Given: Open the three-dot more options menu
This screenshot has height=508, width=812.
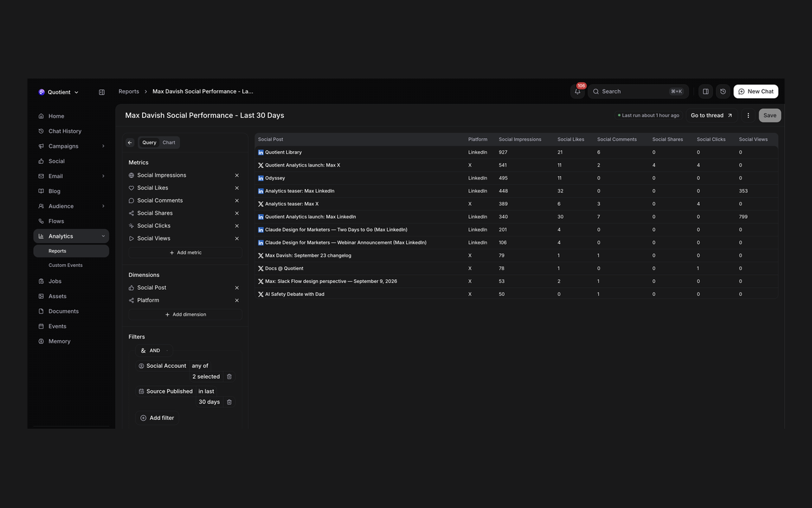Looking at the screenshot, I should 748,116.
